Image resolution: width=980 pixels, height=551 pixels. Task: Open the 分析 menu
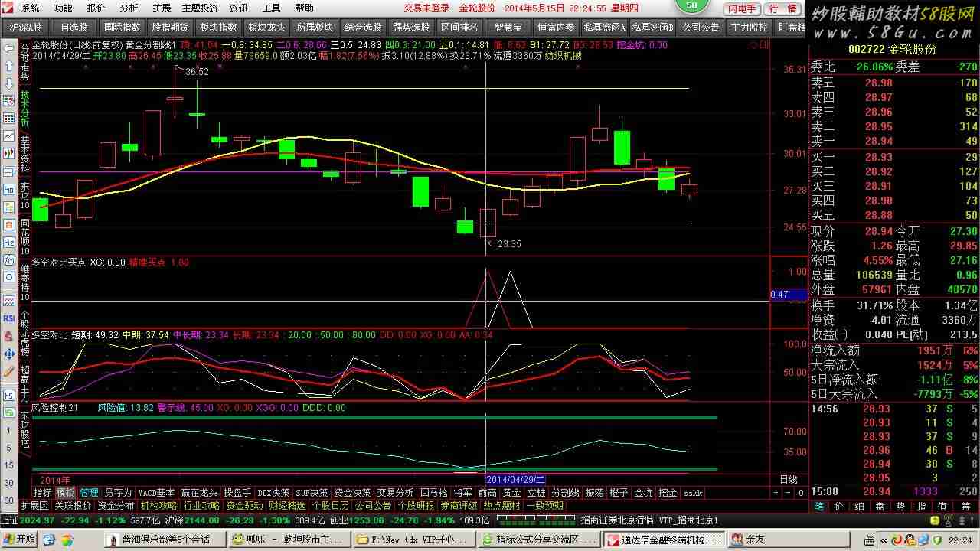(129, 8)
